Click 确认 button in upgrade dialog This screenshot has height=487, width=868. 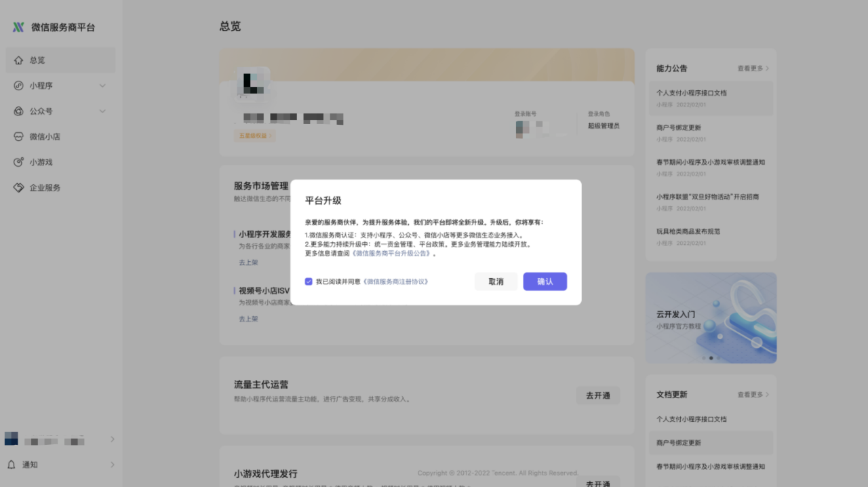[545, 281]
